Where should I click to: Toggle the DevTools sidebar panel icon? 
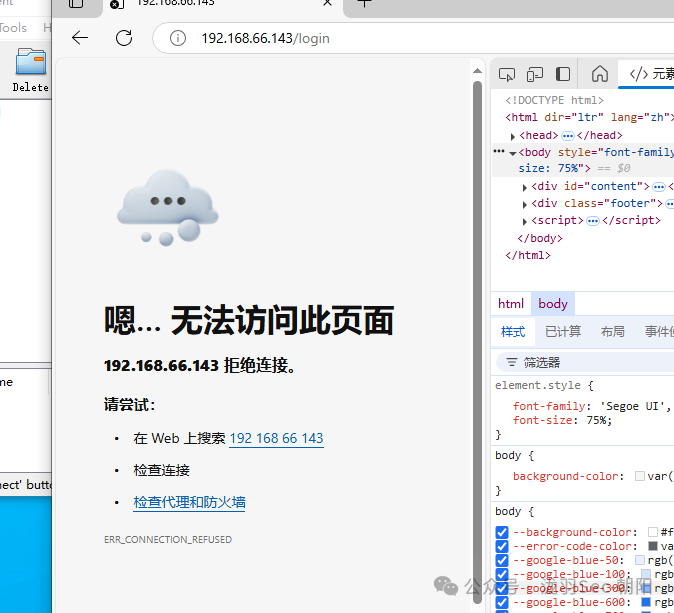click(x=563, y=74)
